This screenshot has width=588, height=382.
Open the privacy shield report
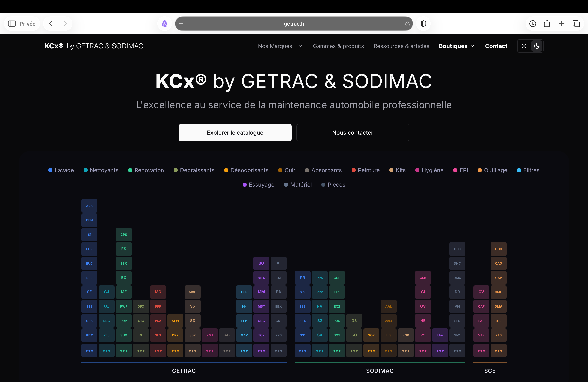(x=423, y=24)
